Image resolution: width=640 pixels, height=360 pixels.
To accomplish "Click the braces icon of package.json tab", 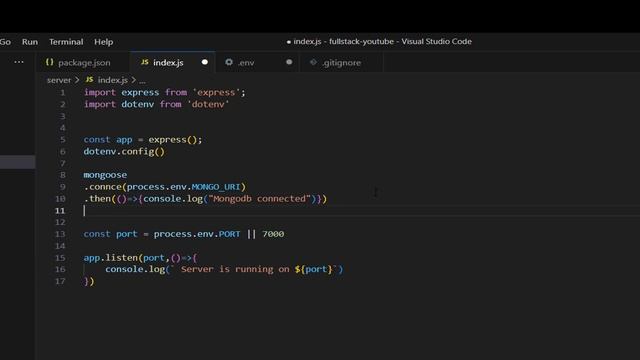I will (49, 62).
